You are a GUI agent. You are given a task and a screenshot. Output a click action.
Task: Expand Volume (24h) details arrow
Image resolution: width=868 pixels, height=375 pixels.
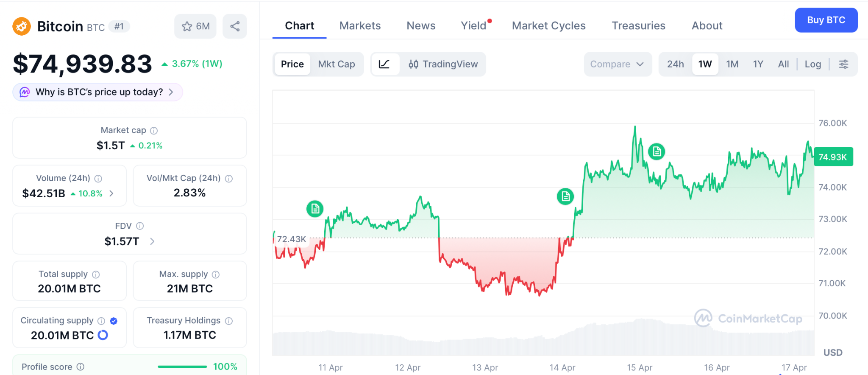(x=111, y=193)
